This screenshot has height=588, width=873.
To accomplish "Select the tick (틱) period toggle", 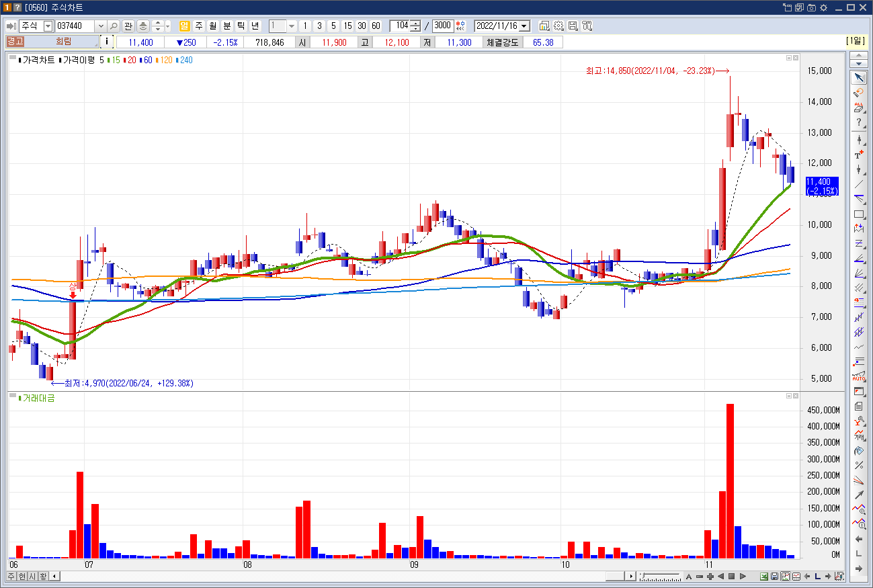I will tap(241, 26).
